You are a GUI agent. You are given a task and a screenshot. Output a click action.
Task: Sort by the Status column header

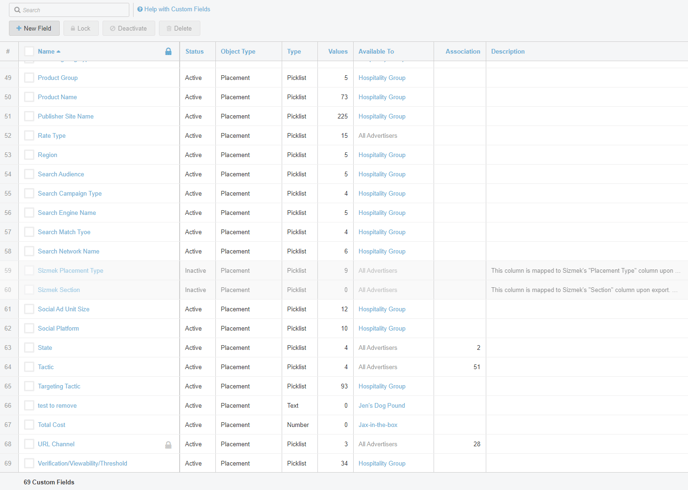tap(194, 51)
